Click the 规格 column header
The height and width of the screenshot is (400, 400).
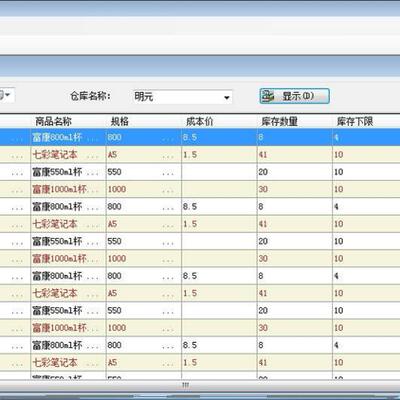(119, 121)
